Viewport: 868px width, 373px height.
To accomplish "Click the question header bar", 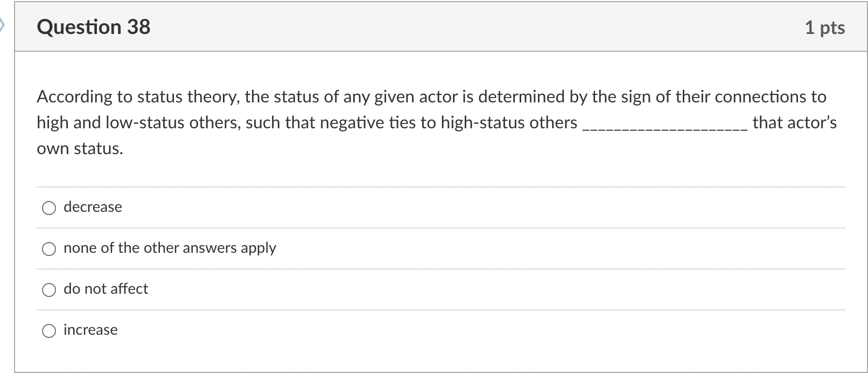I will pos(431,26).
